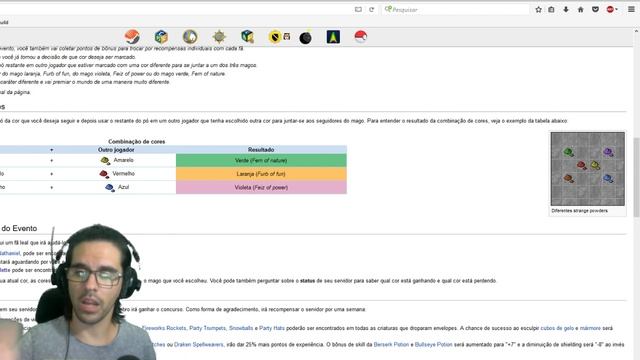This screenshot has height=360, width=640.
Task: Click the Azul table cell text
Action: point(123,187)
